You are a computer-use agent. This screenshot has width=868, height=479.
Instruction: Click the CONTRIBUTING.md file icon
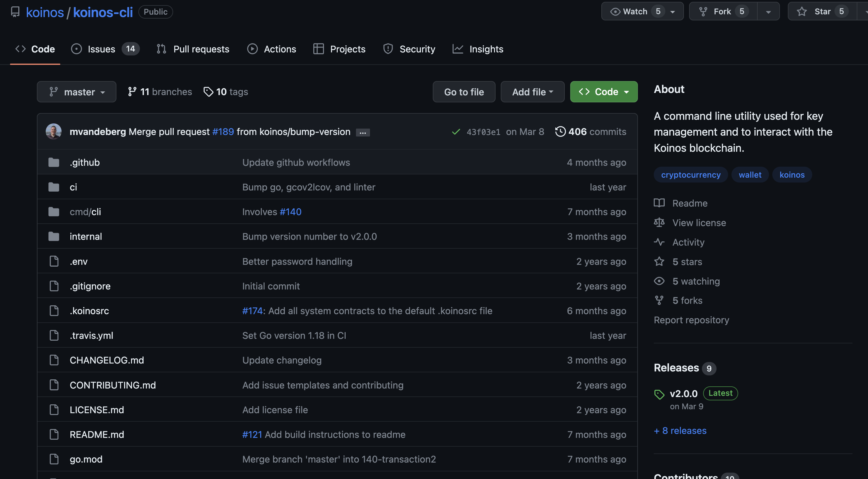pyautogui.click(x=54, y=385)
